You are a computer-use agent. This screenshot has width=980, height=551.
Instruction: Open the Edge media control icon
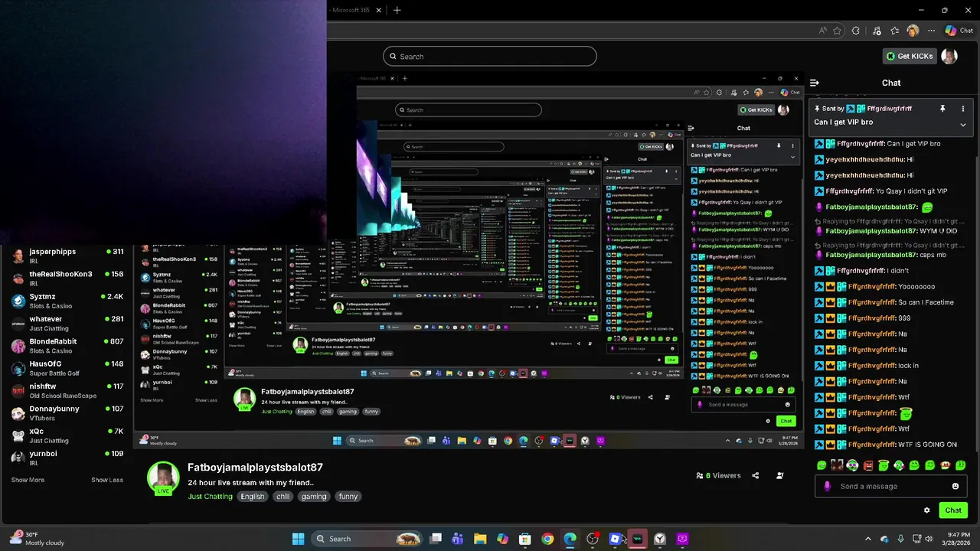tap(877, 31)
